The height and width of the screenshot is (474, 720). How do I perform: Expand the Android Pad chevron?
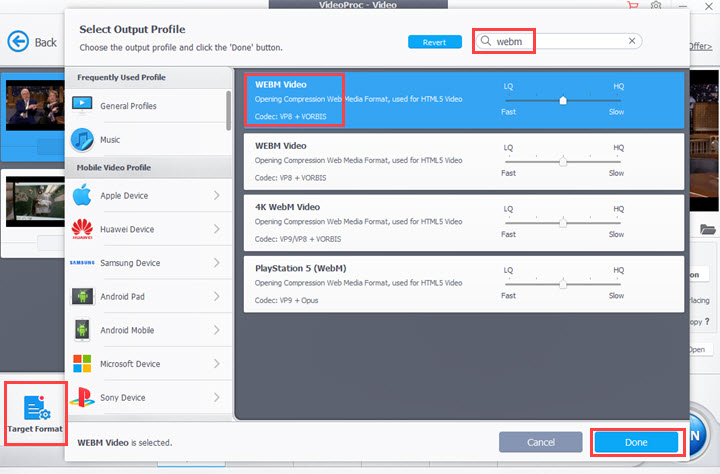(216, 296)
